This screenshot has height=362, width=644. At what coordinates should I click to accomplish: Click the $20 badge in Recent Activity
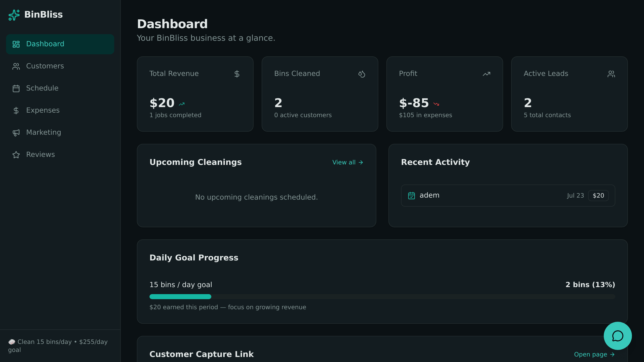click(x=598, y=196)
